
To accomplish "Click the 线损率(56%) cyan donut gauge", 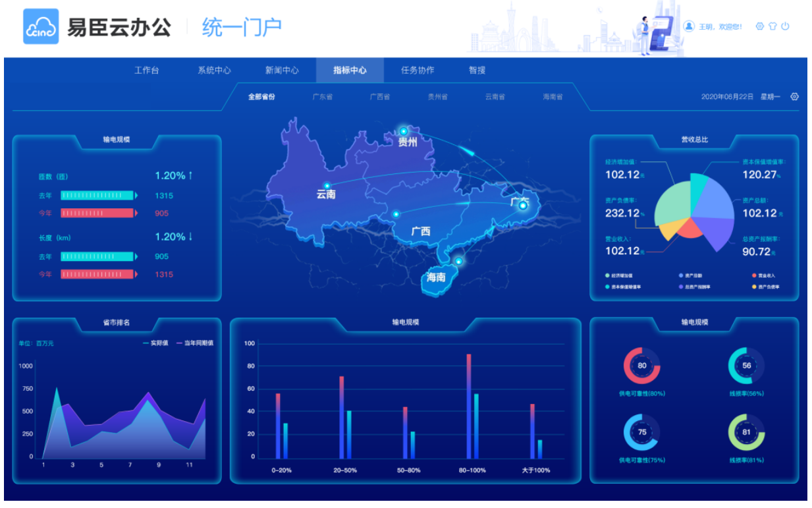I will click(746, 366).
